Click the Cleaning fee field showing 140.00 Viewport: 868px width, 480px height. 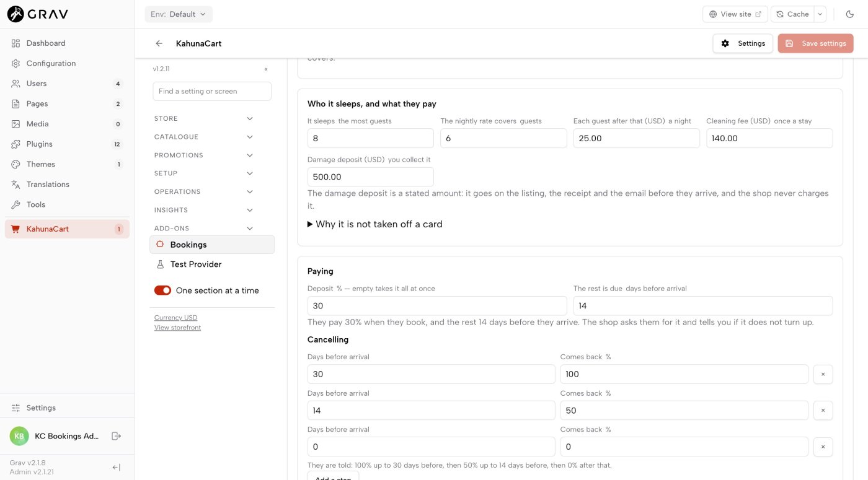(769, 138)
